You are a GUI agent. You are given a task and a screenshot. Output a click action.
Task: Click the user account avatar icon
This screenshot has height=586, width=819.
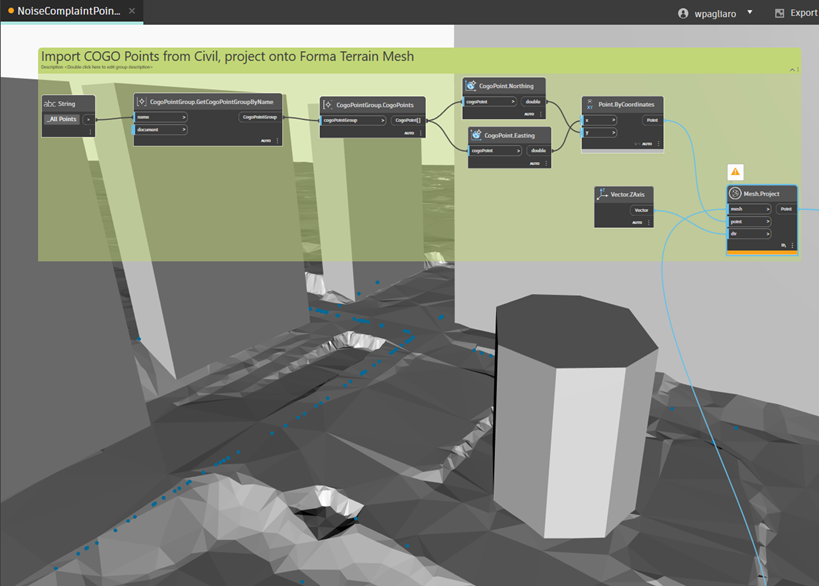click(x=683, y=13)
